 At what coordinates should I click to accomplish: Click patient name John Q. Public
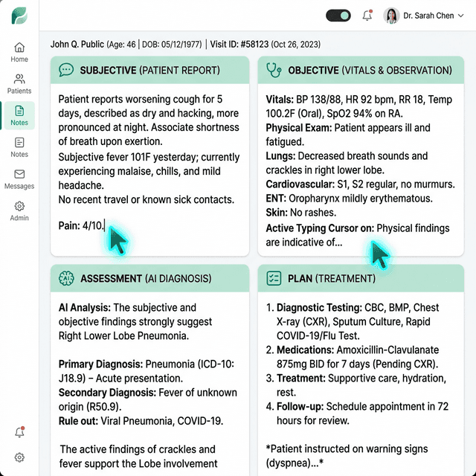[x=77, y=44]
